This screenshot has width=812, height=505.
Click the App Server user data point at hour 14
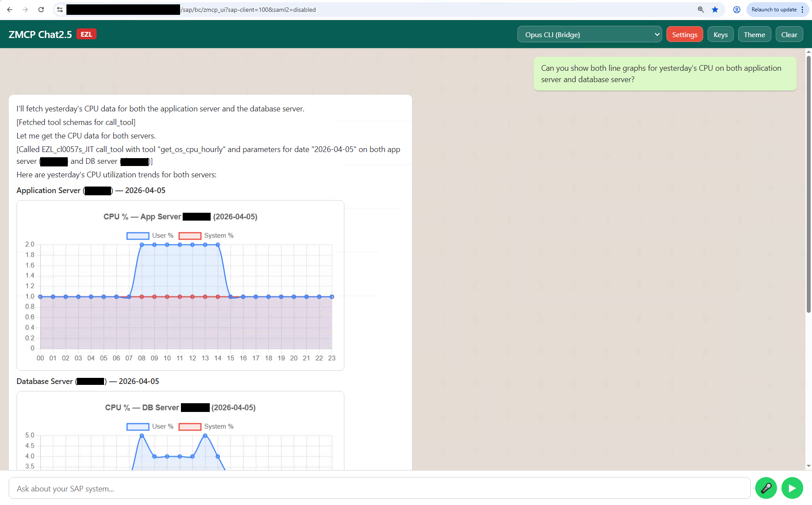pos(218,245)
